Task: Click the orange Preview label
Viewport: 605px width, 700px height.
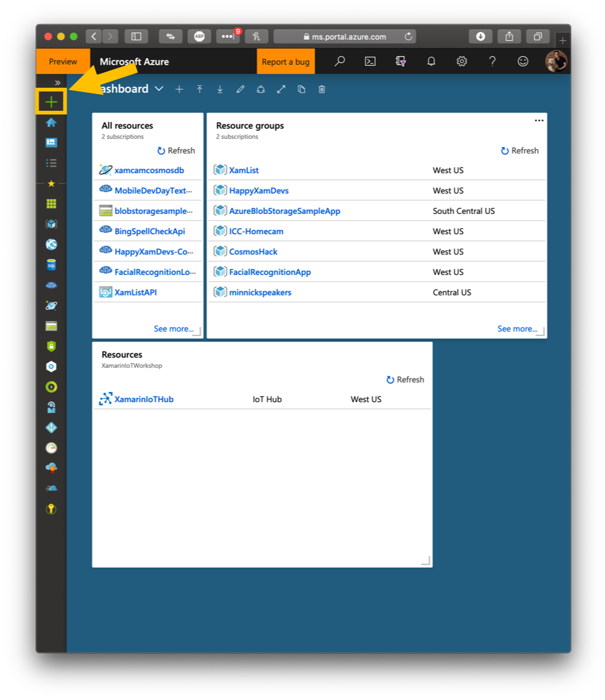Action: click(x=63, y=61)
